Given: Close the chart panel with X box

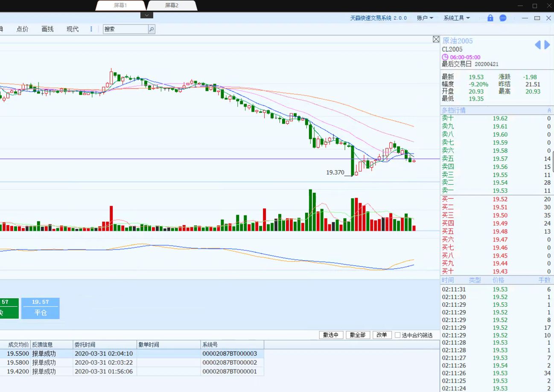Looking at the screenshot, I should click(436, 39).
